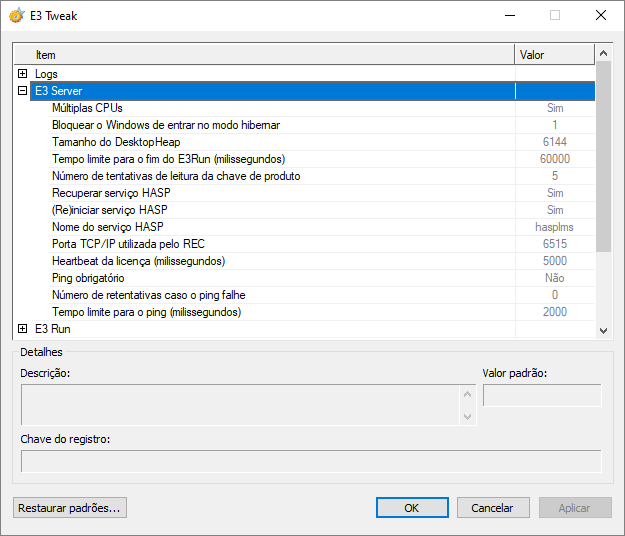Select Bloquear o Windows hibernar setting
The width and height of the screenshot is (625, 536).
click(165, 125)
